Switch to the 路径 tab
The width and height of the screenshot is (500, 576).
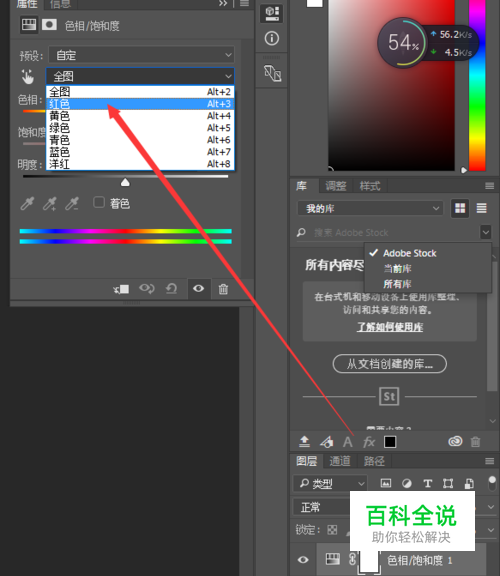click(x=374, y=461)
